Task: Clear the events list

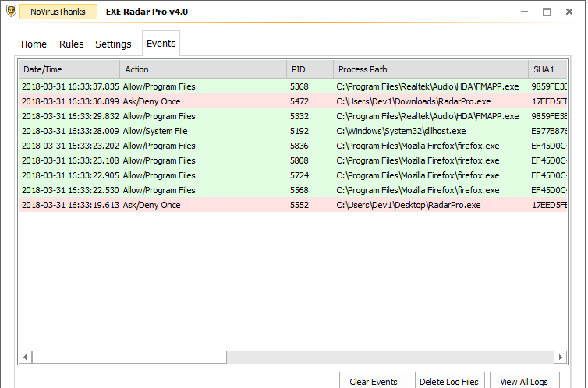Action: tap(374, 381)
